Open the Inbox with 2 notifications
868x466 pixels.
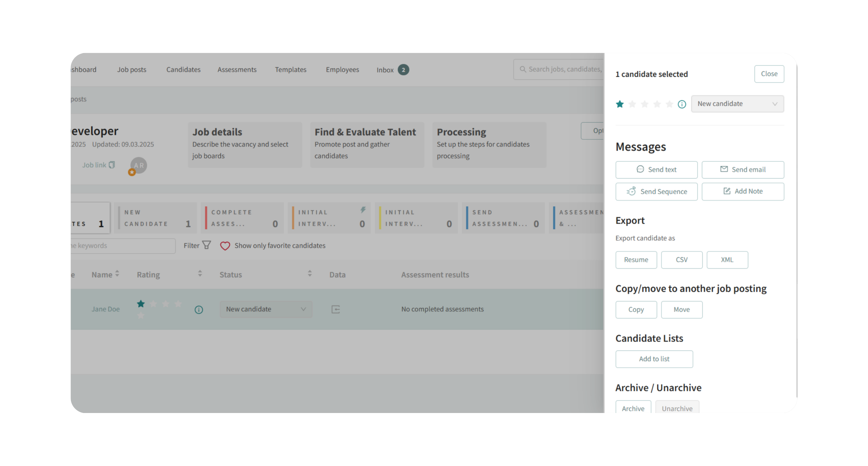[x=393, y=70]
